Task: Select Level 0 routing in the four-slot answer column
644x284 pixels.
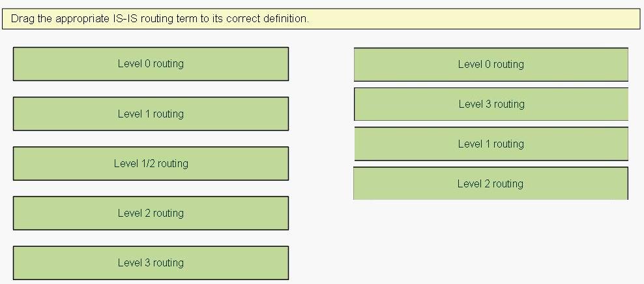Action: point(491,65)
